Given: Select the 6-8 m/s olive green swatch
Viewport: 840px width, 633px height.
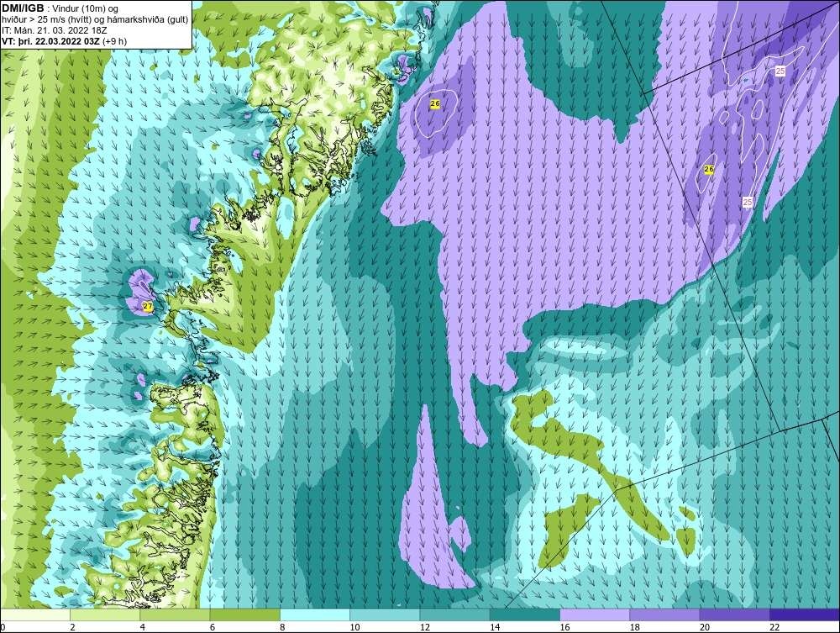Looking at the screenshot, I should [244, 615].
